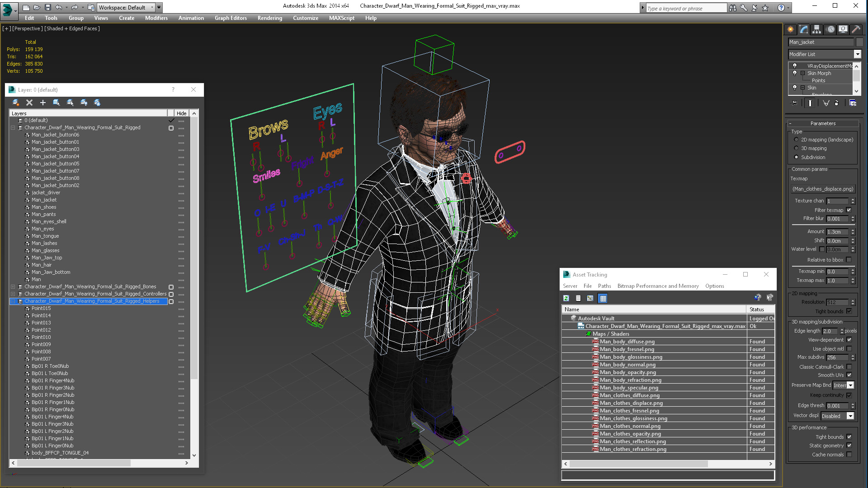Image resolution: width=868 pixels, height=488 pixels.
Task: Toggle the View-dependent checkbox
Action: (x=849, y=340)
